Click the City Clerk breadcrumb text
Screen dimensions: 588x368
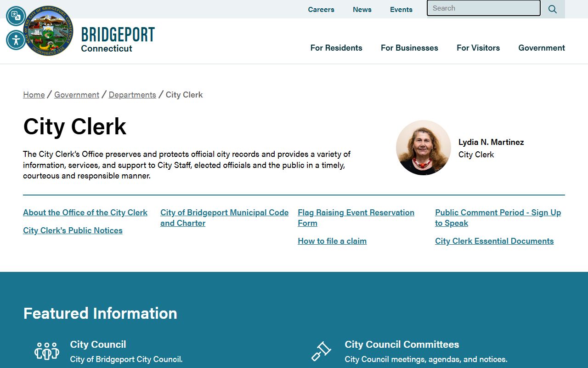tap(184, 95)
